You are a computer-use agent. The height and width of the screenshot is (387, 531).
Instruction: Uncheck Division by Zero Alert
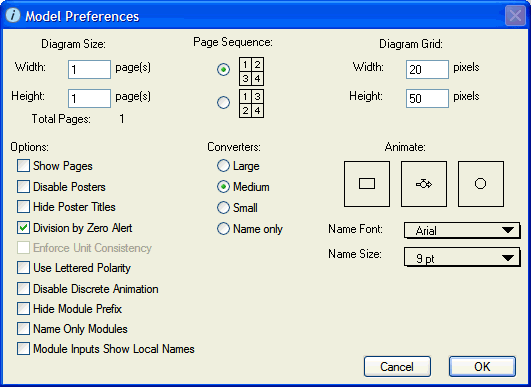pos(23,228)
